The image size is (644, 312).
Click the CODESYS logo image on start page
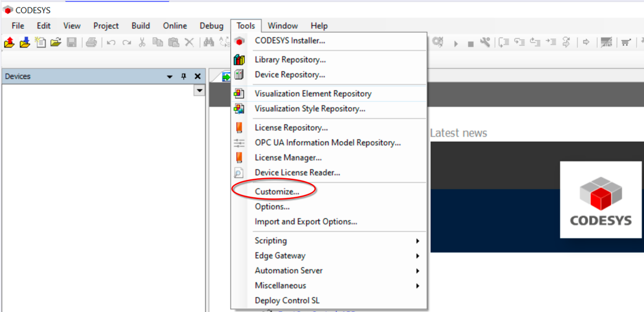(601, 200)
